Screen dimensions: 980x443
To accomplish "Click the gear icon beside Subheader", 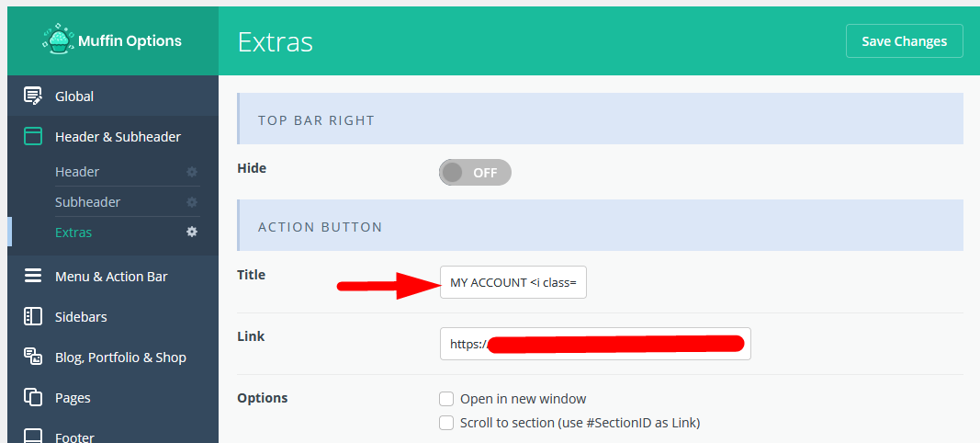I will [x=192, y=202].
